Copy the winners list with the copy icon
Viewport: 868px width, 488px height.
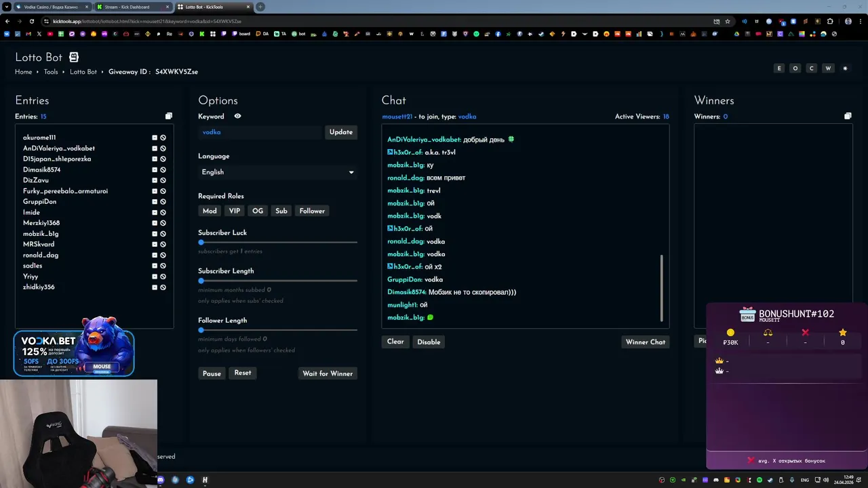pyautogui.click(x=848, y=116)
